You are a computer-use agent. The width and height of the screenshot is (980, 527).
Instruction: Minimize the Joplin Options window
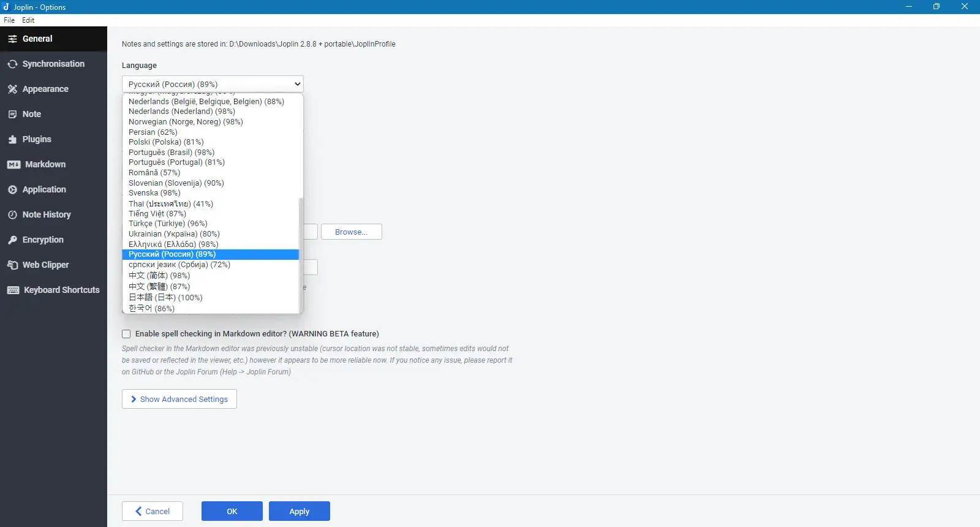(x=909, y=7)
